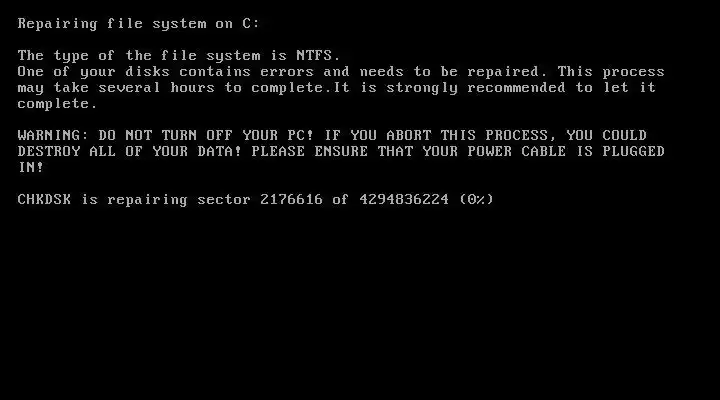Click the word CHKDSK in progress line
Screen dimensions: 720x400
point(44,199)
